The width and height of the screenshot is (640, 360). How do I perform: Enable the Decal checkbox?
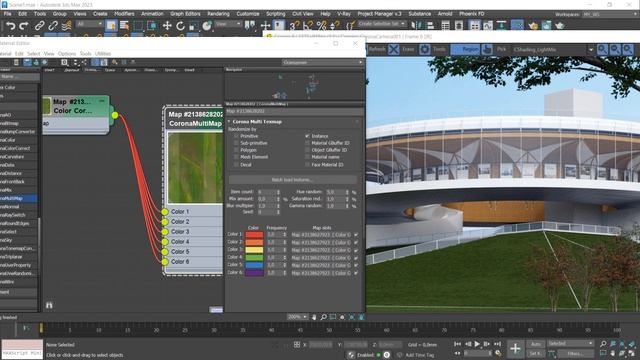236,164
